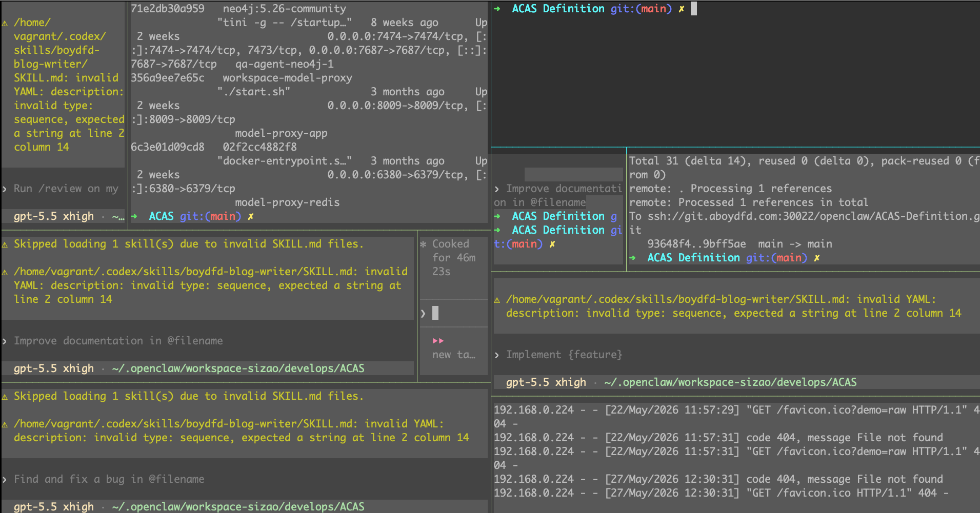Click container ID "6c3e01d09cd8"
This screenshot has width=980, height=513.
(168, 147)
